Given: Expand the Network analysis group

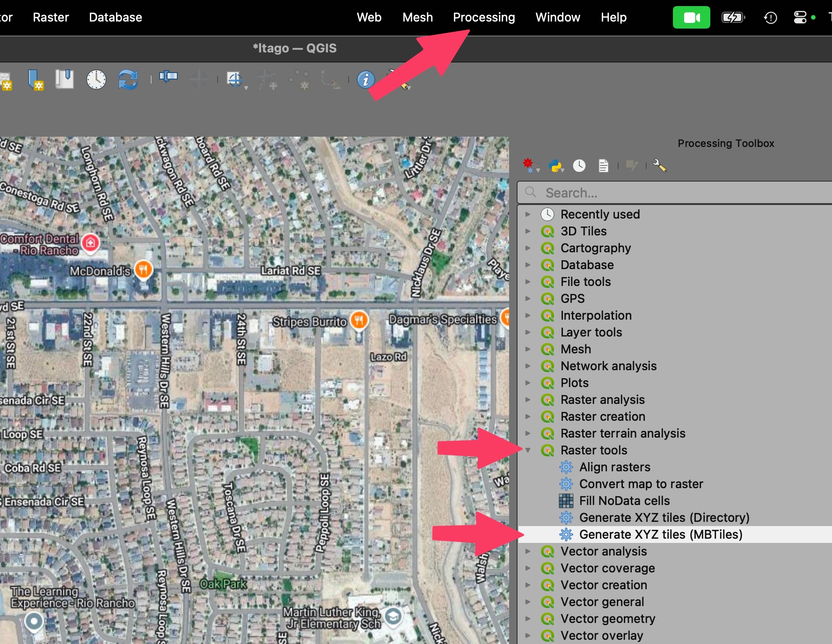Looking at the screenshot, I should [528, 366].
